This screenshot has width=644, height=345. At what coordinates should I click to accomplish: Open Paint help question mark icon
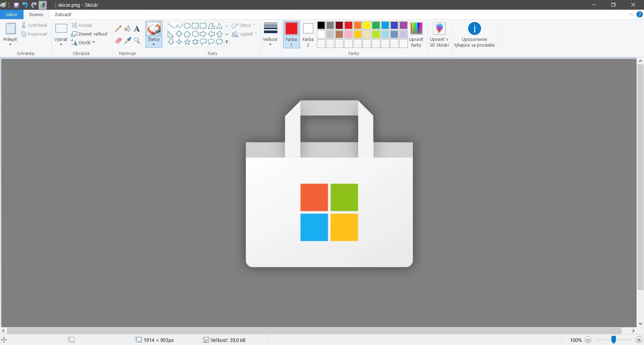(x=640, y=15)
